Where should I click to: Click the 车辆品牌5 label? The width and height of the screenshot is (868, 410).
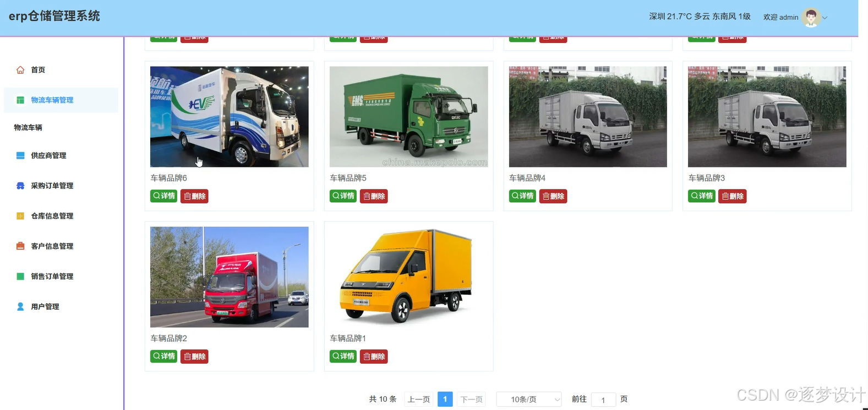pos(348,178)
